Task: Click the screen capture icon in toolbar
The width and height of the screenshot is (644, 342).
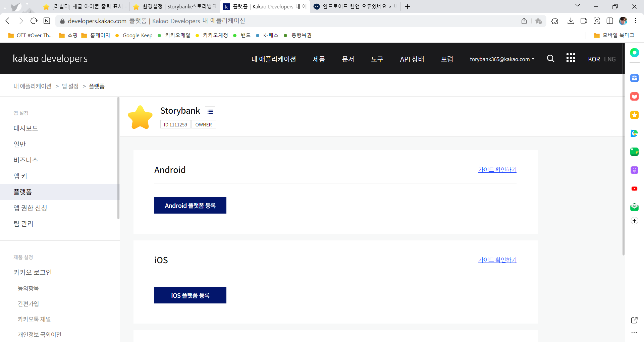Action: tap(597, 21)
